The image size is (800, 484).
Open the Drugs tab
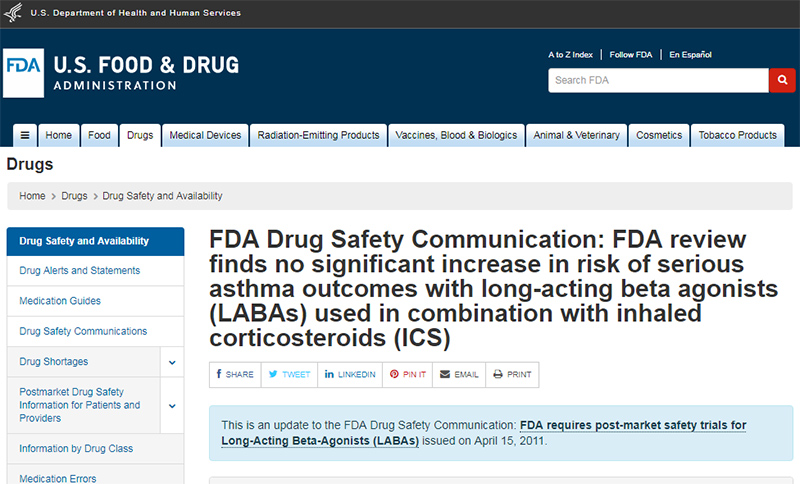click(140, 135)
